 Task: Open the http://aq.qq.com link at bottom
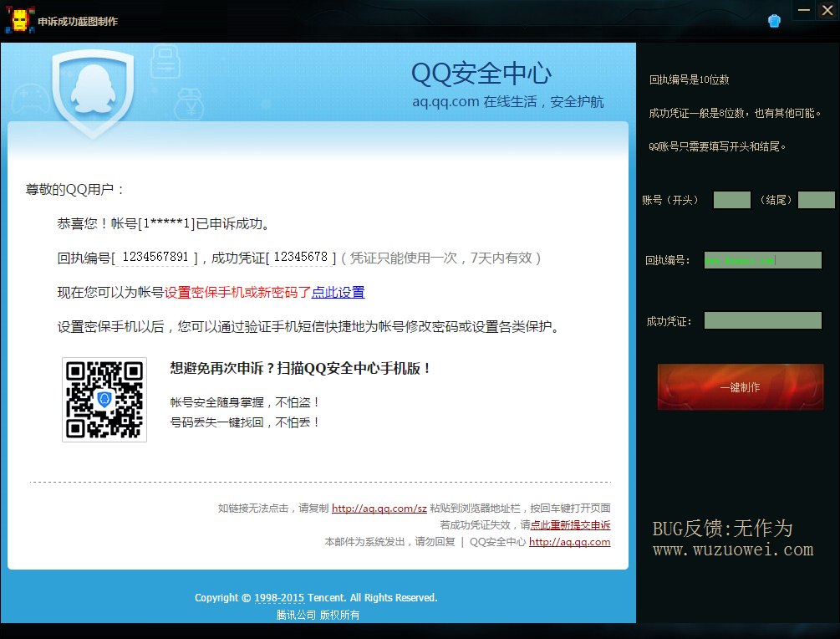[x=569, y=541]
